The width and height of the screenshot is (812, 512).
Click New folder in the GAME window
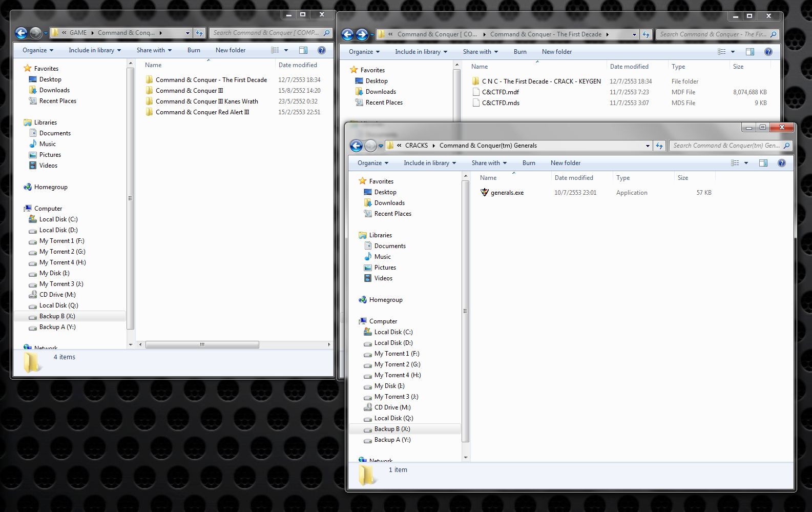click(231, 50)
